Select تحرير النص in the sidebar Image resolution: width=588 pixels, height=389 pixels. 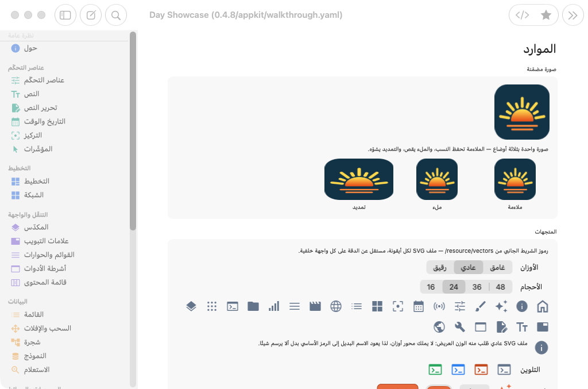pyautogui.click(x=64, y=108)
